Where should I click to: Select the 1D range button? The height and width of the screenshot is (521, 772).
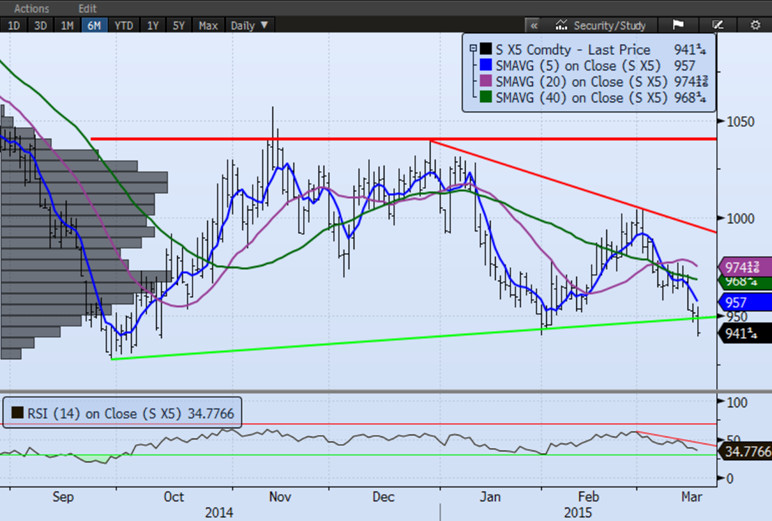coord(15,25)
